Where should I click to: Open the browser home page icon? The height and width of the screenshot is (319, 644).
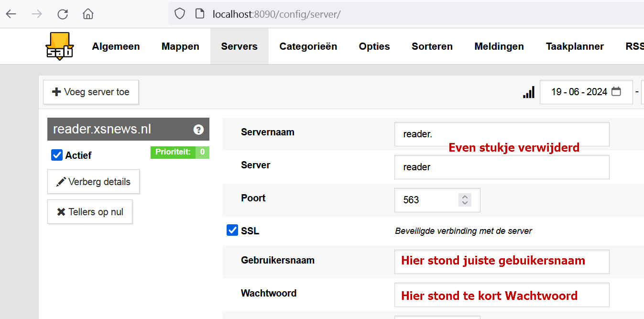88,14
